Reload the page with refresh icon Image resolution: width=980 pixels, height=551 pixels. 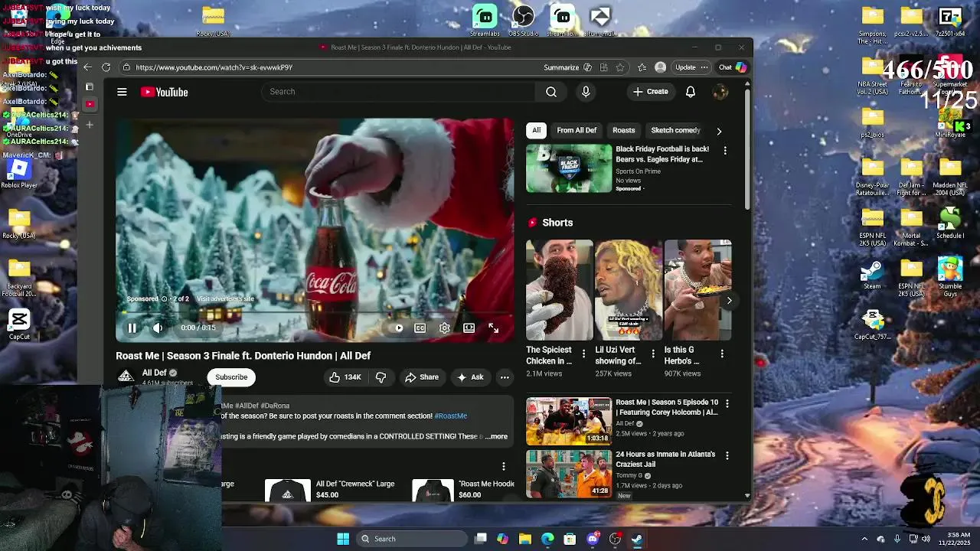[x=106, y=67]
